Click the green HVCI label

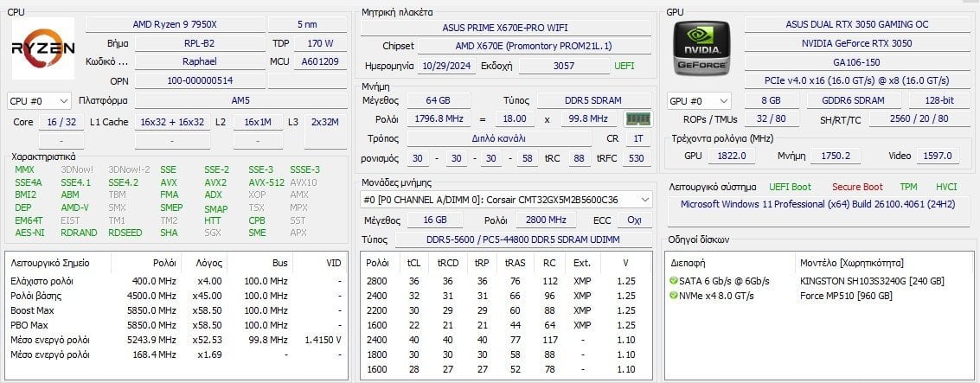[x=946, y=187]
